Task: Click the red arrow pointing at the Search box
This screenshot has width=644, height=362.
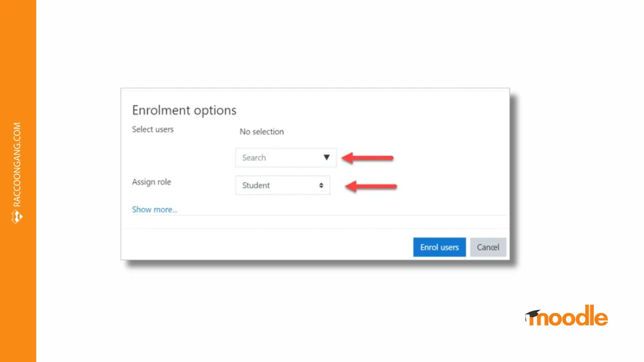Action: pos(368,157)
